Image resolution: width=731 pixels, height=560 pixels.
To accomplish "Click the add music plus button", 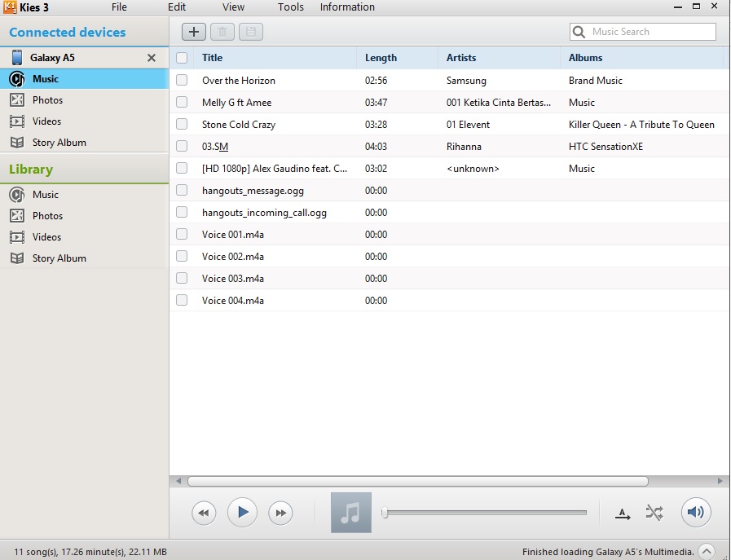I will pyautogui.click(x=193, y=32).
